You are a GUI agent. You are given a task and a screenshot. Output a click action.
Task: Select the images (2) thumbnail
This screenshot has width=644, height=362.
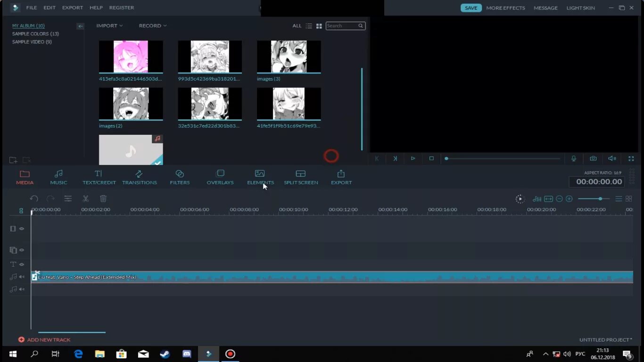pyautogui.click(x=131, y=104)
